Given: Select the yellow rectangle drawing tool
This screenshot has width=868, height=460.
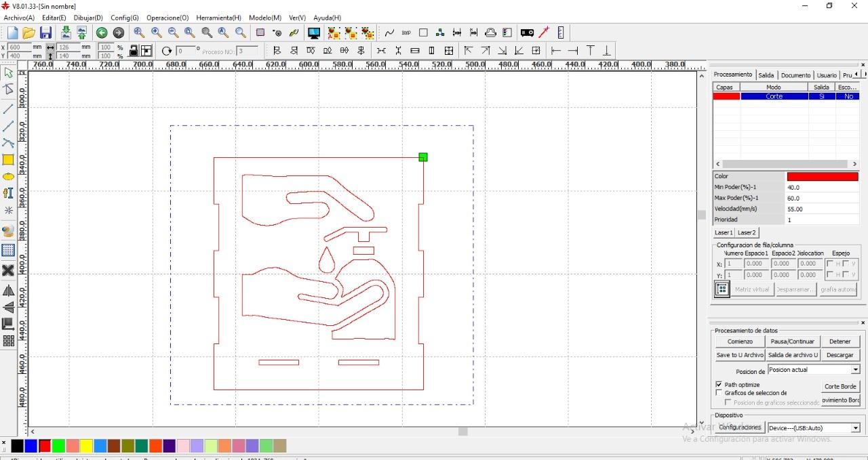Looking at the screenshot, I should pos(8,160).
